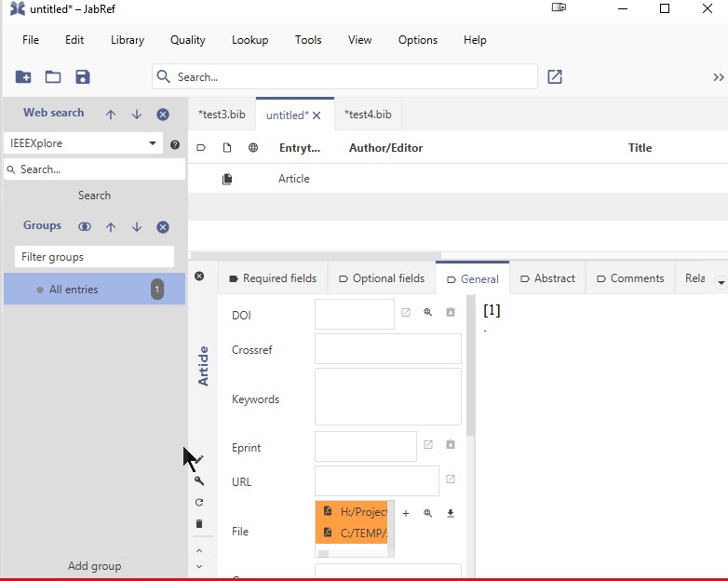
Task: Open the General tab
Action: [x=473, y=279]
